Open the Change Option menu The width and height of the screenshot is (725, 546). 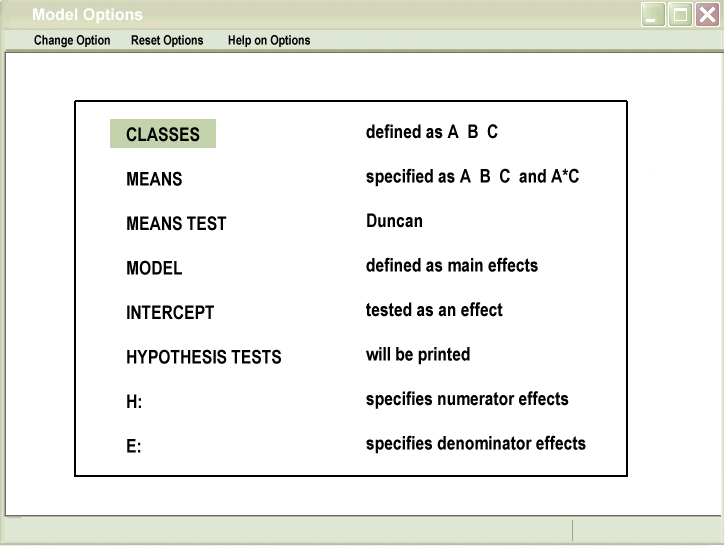pos(72,41)
